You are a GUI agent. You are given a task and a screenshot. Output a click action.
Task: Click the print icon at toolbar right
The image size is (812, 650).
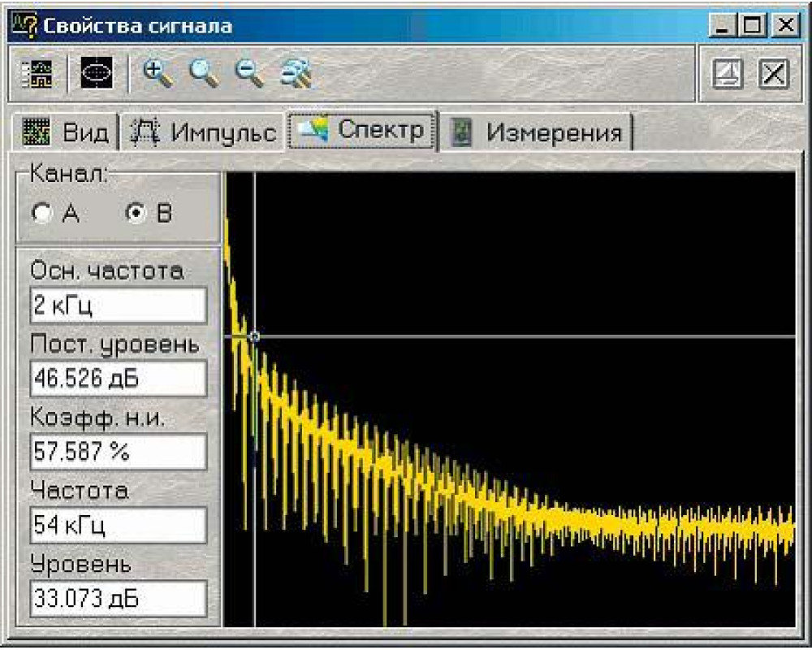coord(727,75)
